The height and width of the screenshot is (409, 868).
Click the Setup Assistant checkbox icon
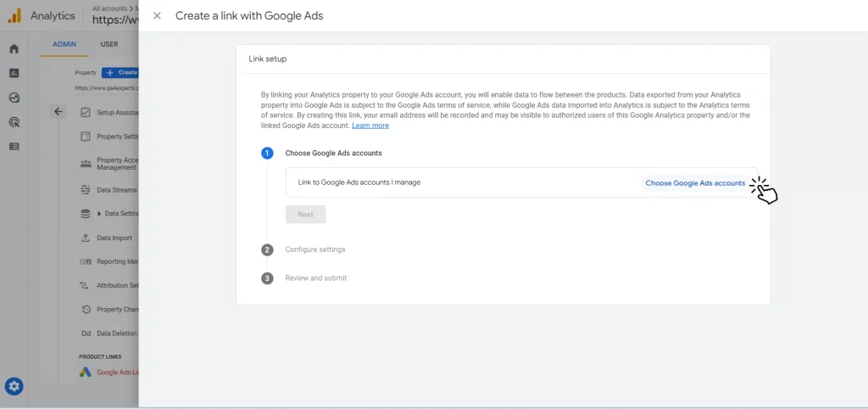[86, 113]
